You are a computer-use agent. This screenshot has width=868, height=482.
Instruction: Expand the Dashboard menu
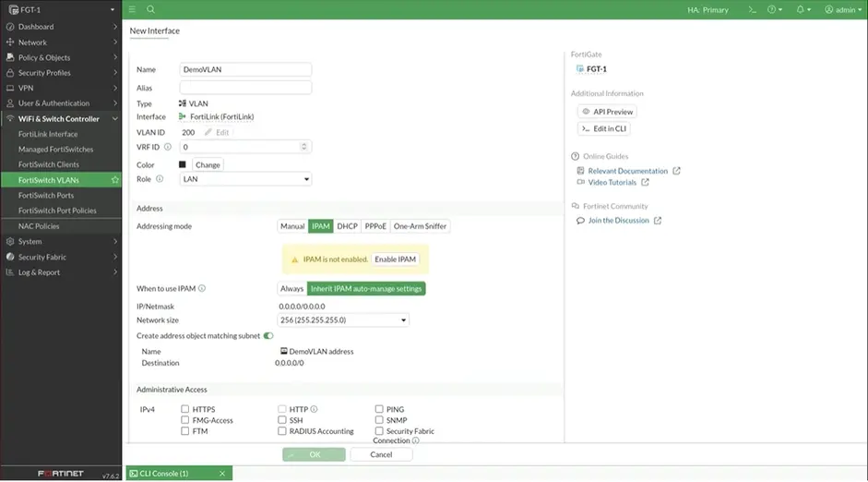point(115,27)
